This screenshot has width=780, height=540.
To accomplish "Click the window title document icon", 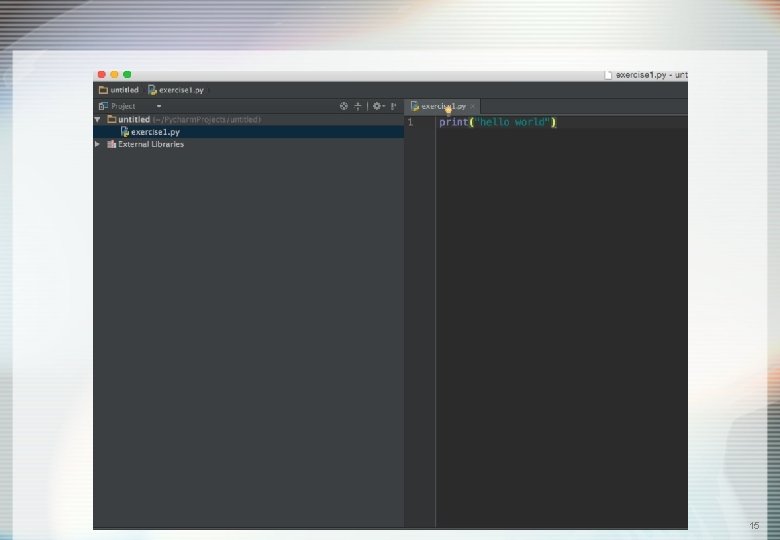I will [x=608, y=75].
